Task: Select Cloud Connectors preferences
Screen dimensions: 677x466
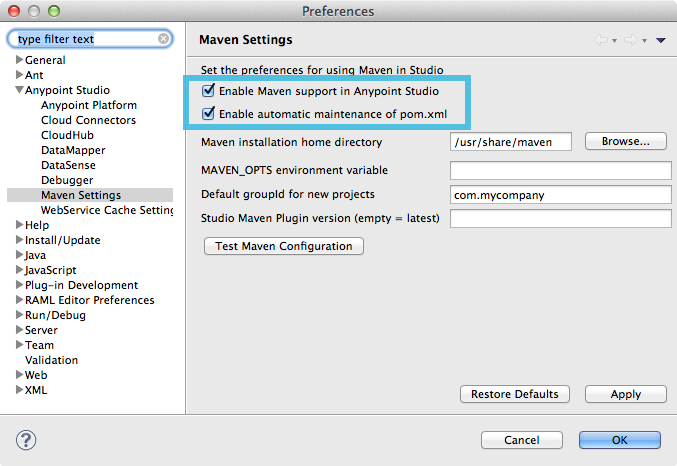Action: (x=89, y=120)
